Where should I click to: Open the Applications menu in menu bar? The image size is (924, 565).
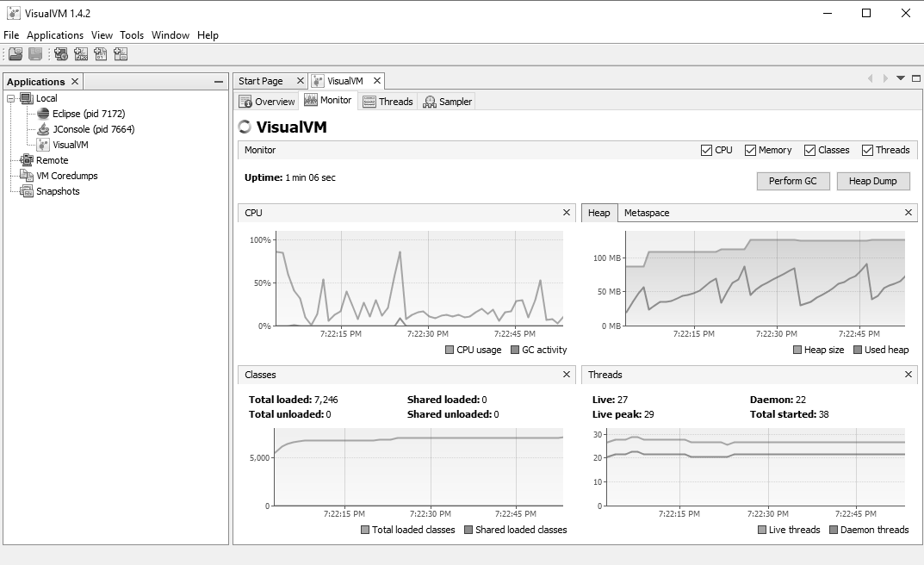[55, 35]
